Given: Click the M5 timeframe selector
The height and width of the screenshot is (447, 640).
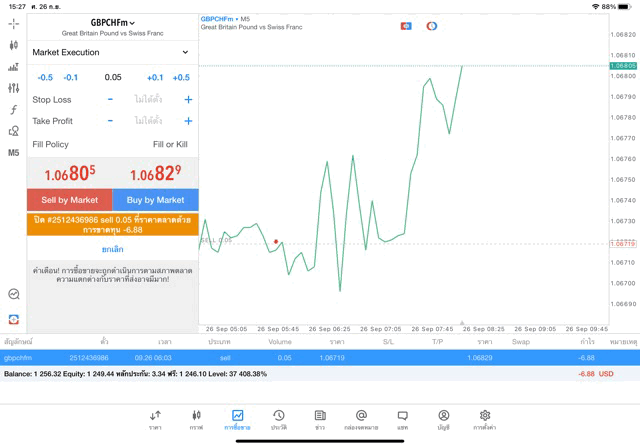Looking at the screenshot, I should pyautogui.click(x=13, y=153).
